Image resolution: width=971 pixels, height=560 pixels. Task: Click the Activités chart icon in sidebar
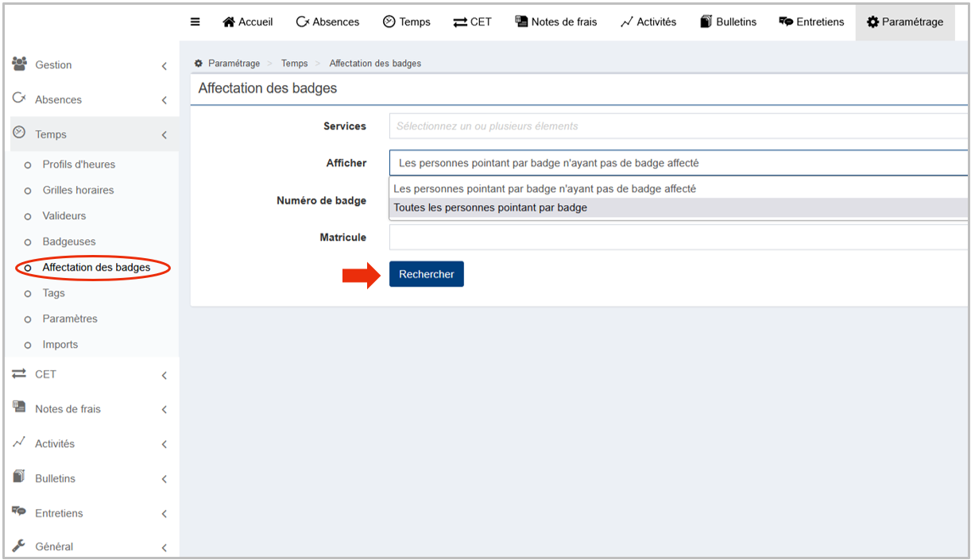coord(20,442)
